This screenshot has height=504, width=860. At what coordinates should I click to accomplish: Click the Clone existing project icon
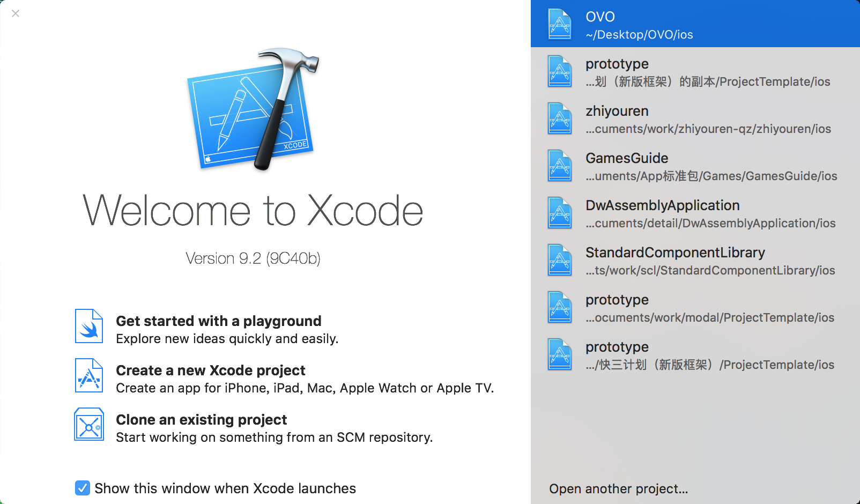[x=89, y=424]
